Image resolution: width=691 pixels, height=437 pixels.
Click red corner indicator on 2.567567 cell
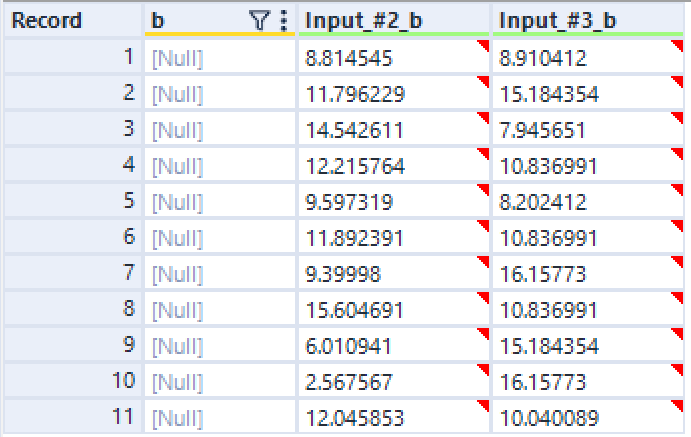coord(484,369)
